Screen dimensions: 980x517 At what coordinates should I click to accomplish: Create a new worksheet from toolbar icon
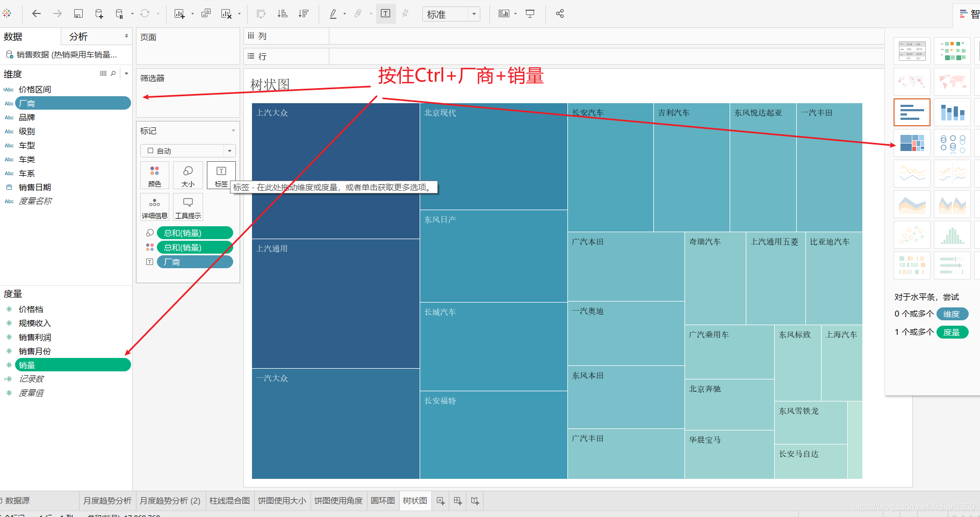[179, 13]
